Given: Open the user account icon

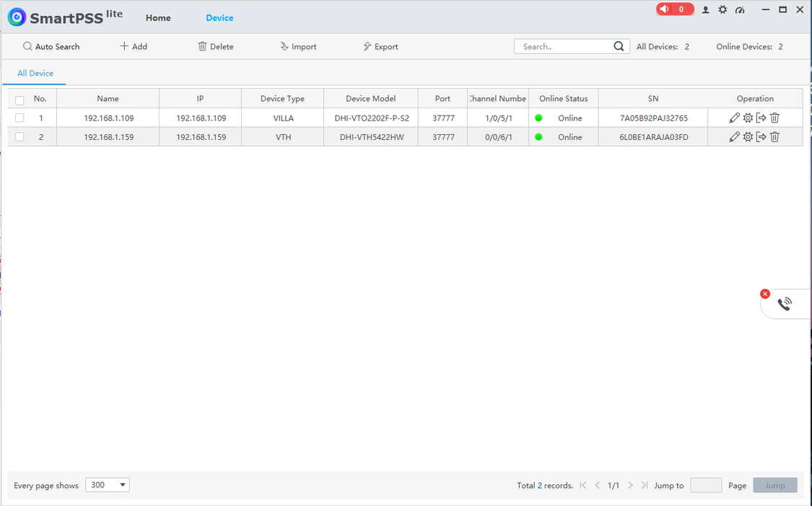Looking at the screenshot, I should coord(705,10).
